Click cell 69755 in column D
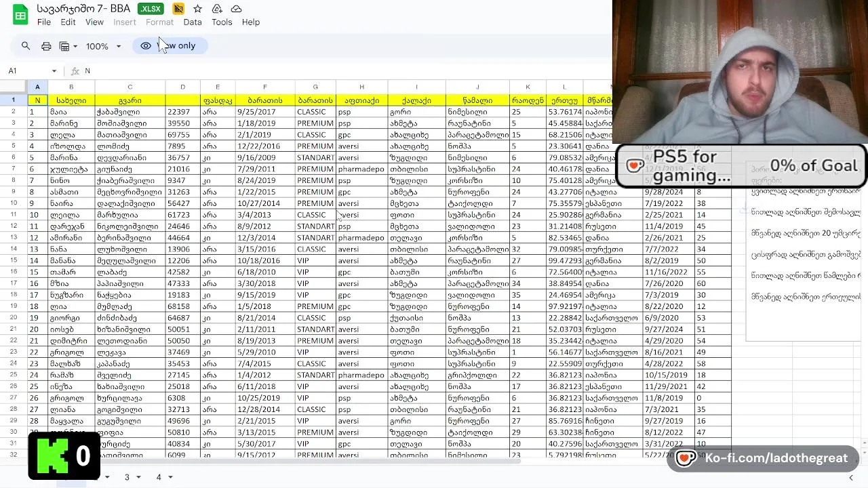Image resolution: width=868 pixels, height=488 pixels. [x=182, y=135]
